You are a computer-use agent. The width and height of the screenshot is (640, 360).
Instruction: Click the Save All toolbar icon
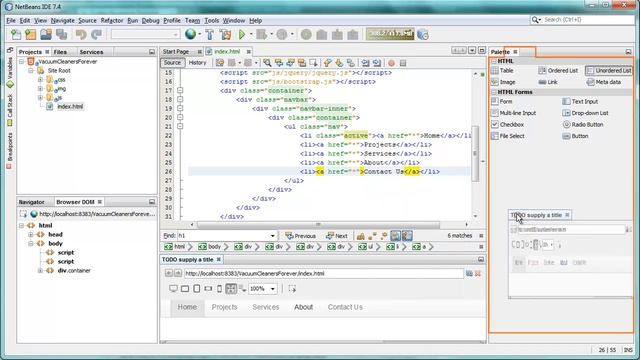coord(62,35)
